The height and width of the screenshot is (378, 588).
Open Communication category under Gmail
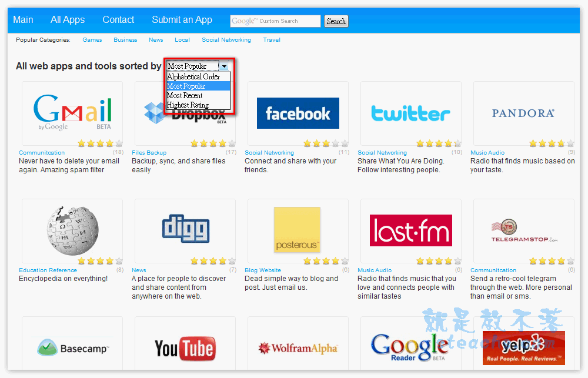(42, 153)
